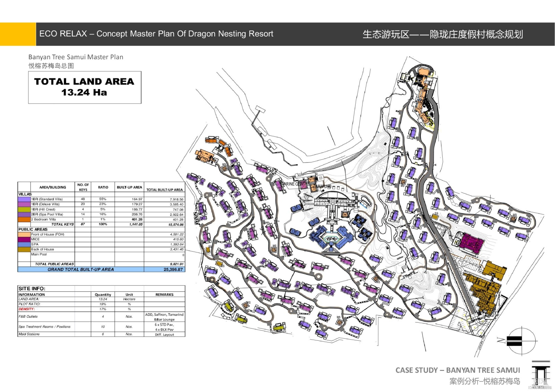Click the SPA legend color swatch in table
The width and height of the screenshot is (555, 392).
tap(24, 244)
